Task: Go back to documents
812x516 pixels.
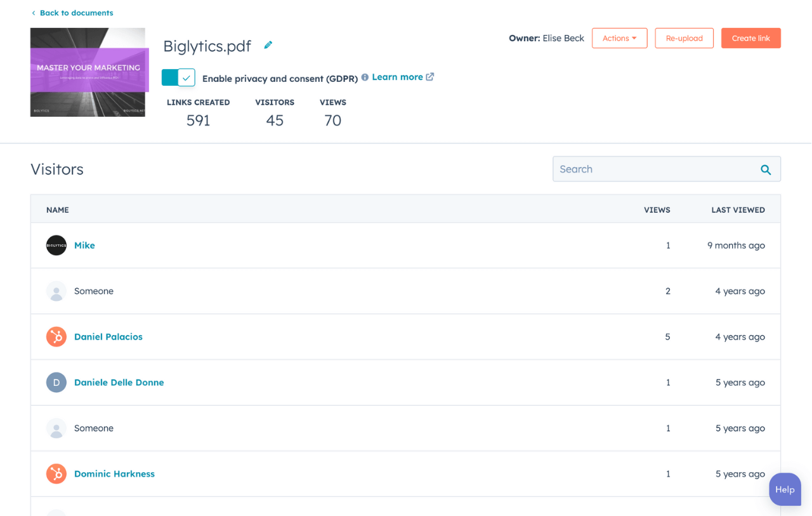Action: [76, 13]
